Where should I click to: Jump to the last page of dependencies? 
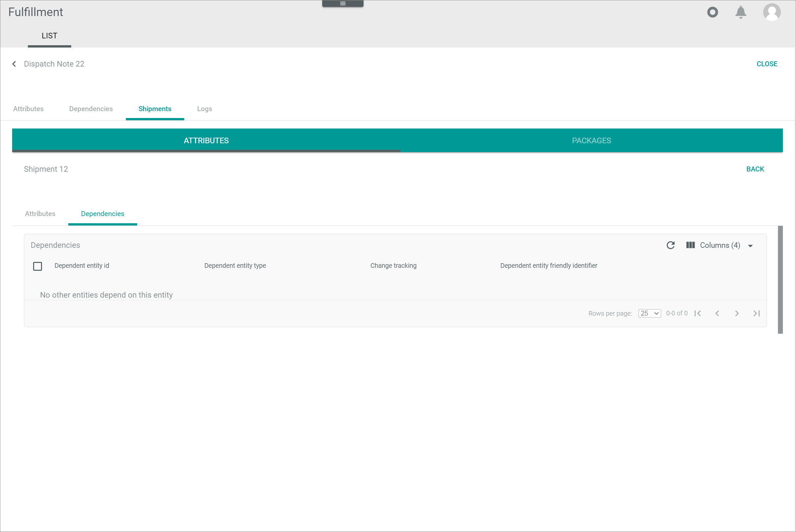click(756, 313)
